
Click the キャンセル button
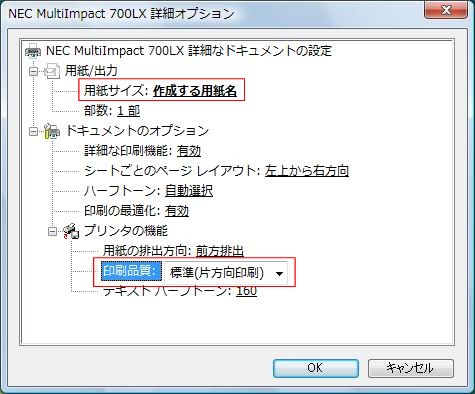tap(411, 368)
